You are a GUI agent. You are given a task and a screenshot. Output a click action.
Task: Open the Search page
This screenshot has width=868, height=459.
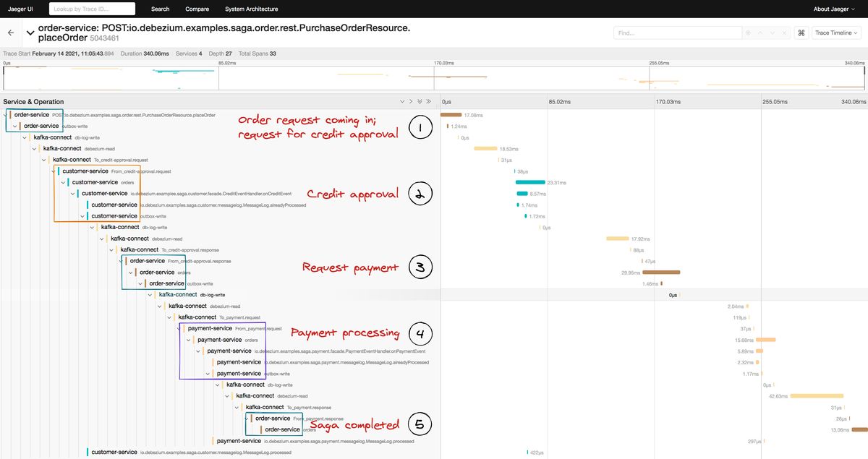(161, 9)
